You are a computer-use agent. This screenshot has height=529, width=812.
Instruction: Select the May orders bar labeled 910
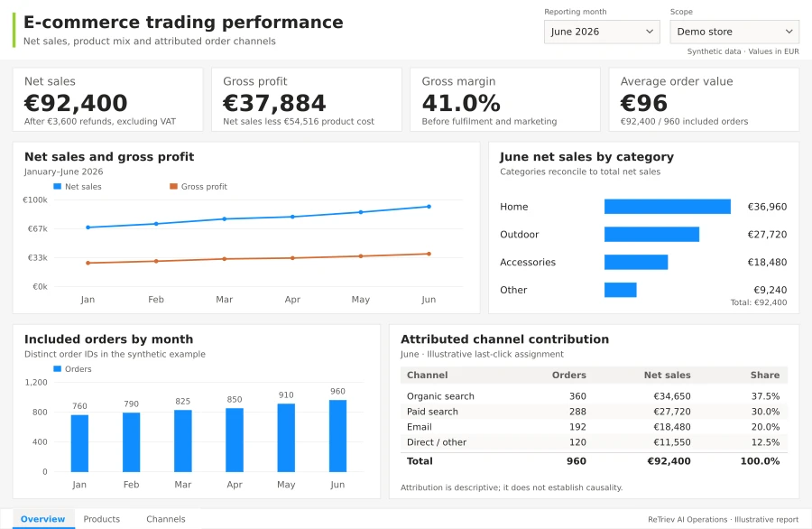pos(286,438)
